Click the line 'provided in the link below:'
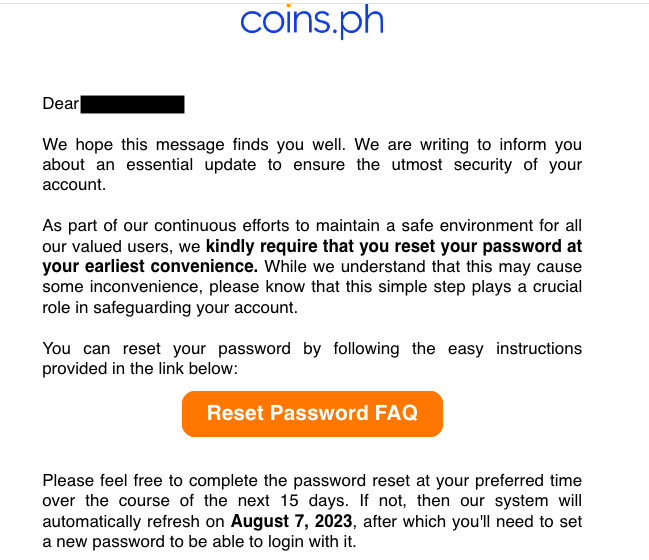This screenshot has width=649, height=560. click(x=140, y=368)
